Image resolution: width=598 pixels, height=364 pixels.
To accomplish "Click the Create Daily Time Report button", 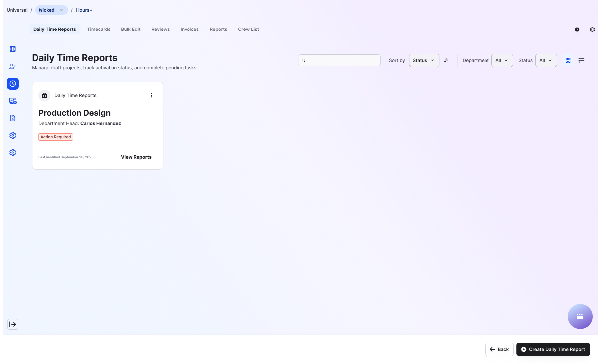I will [x=553, y=349].
